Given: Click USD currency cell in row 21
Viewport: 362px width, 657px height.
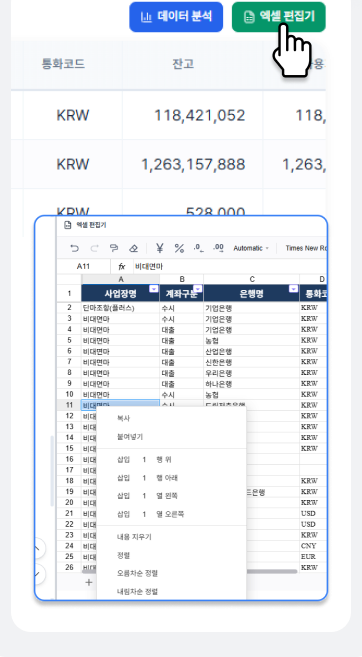Looking at the screenshot, I should click(x=313, y=513).
